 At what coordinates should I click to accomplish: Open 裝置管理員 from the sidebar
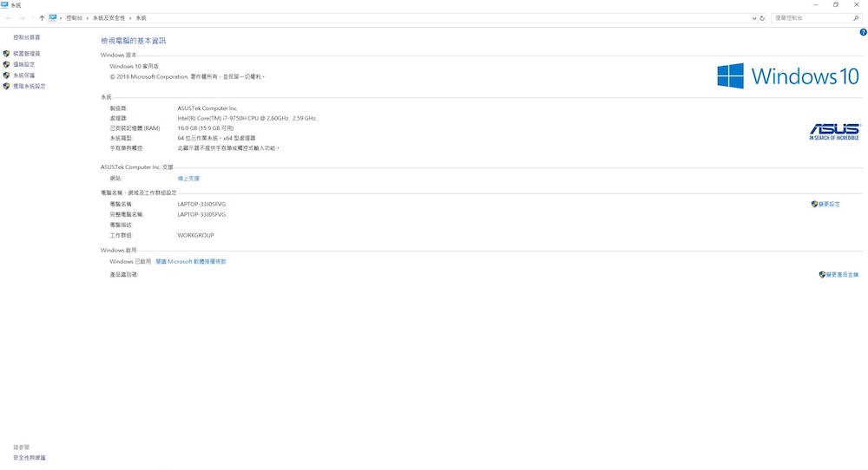click(27, 54)
